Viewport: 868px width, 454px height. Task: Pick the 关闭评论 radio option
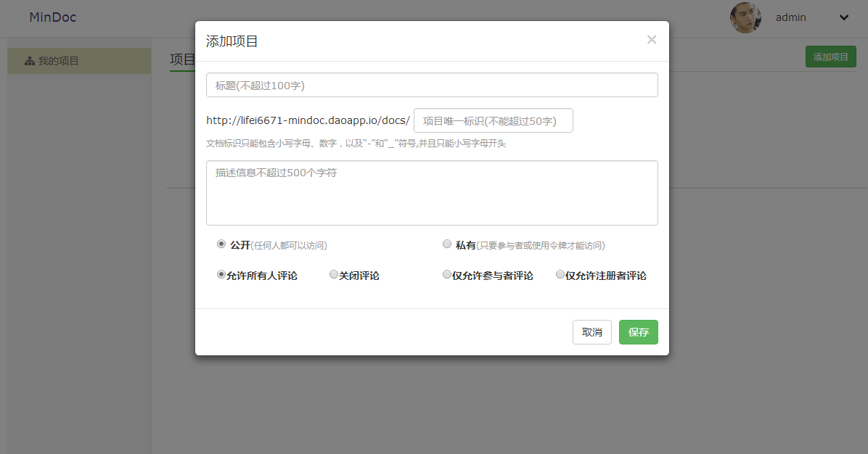tap(334, 275)
